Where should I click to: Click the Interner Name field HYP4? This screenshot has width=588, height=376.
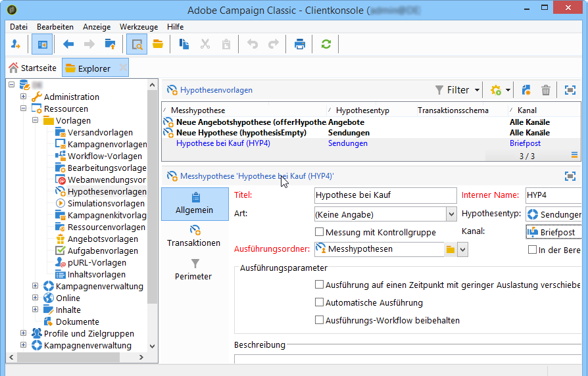pyautogui.click(x=554, y=195)
